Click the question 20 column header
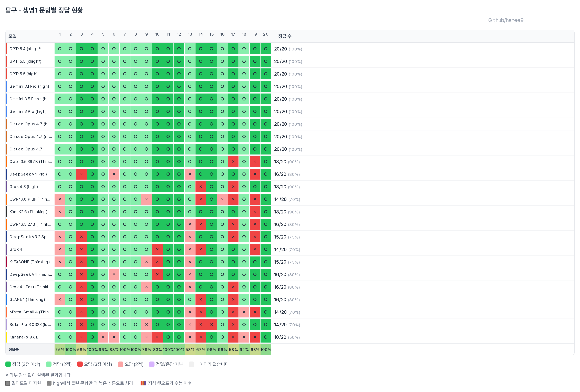This screenshot has width=580, height=392. tap(266, 34)
